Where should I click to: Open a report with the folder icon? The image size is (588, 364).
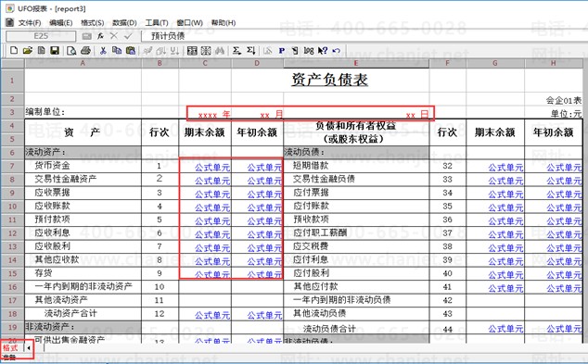pos(28,50)
